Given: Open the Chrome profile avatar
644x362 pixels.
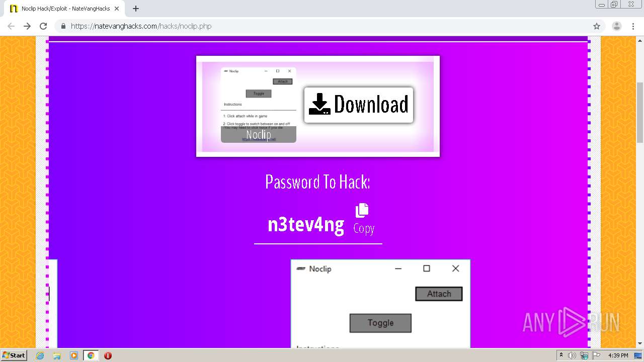Looking at the screenshot, I should 616,26.
